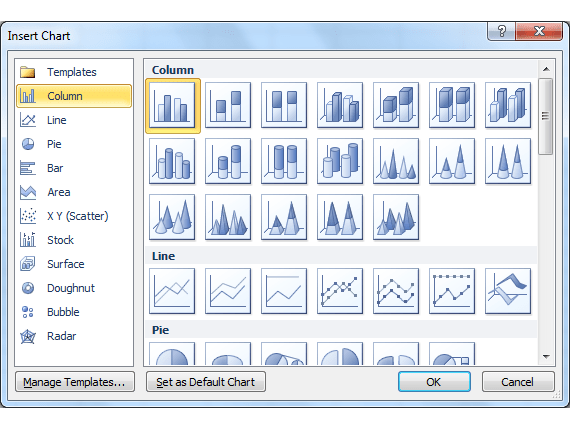
Task: Select 100% Stacked Line chart
Action: click(x=284, y=291)
